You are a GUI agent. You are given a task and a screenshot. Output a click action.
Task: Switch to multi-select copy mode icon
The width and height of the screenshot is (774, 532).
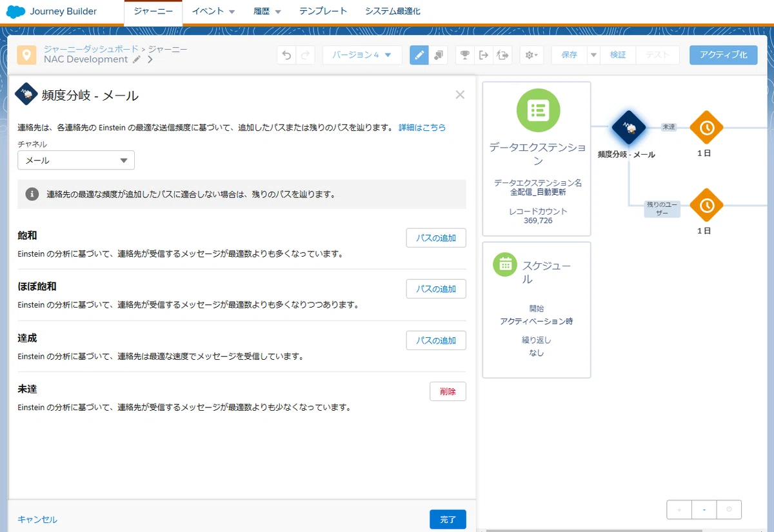click(439, 55)
